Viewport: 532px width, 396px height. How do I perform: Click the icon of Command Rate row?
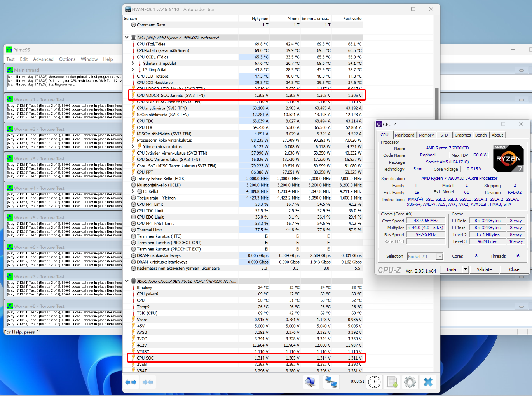click(x=133, y=25)
